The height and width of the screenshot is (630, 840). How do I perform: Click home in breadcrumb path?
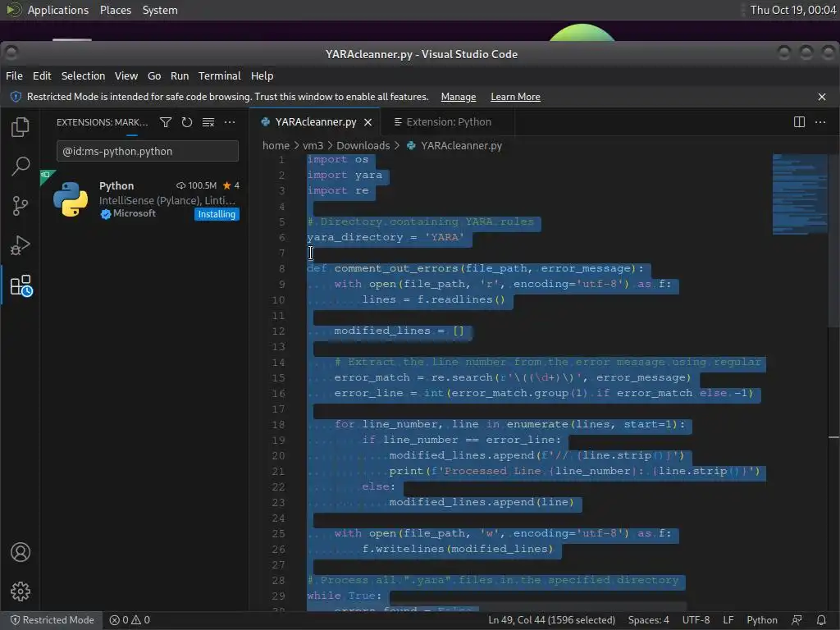coord(276,146)
